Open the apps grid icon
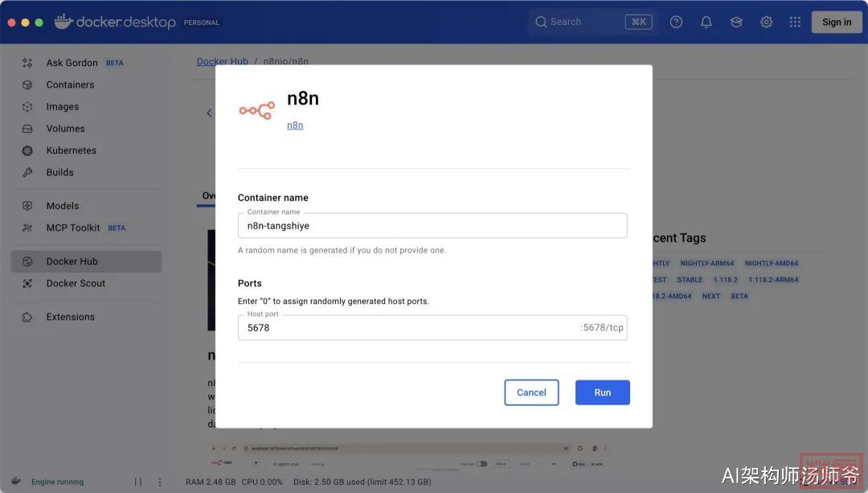Image resolution: width=868 pixels, height=493 pixels. pos(795,22)
